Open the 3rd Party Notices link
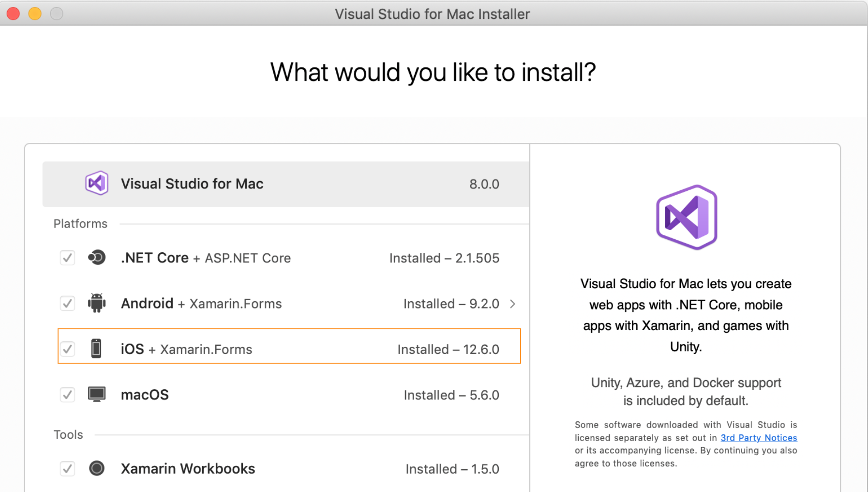Image resolution: width=868 pixels, height=492 pixels. pos(759,438)
